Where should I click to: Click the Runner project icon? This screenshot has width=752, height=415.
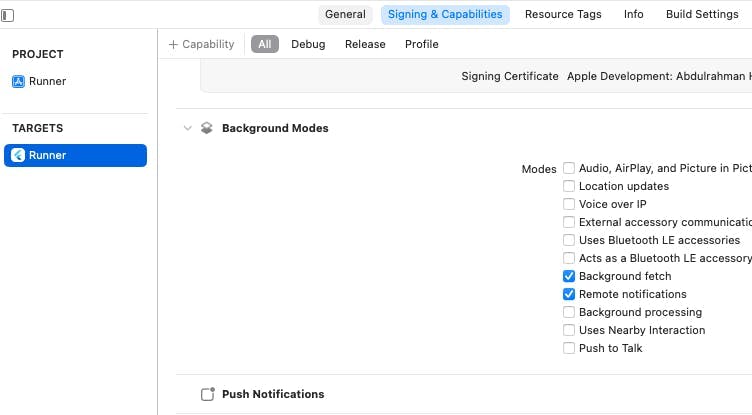(18, 82)
